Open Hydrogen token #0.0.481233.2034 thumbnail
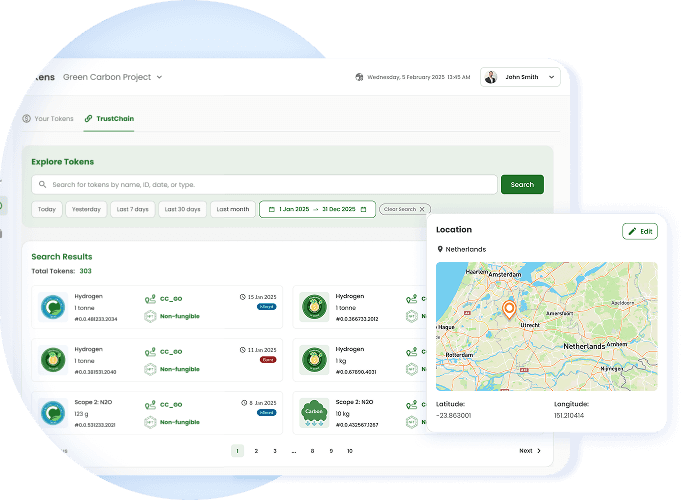The image size is (686, 500). click(x=53, y=307)
